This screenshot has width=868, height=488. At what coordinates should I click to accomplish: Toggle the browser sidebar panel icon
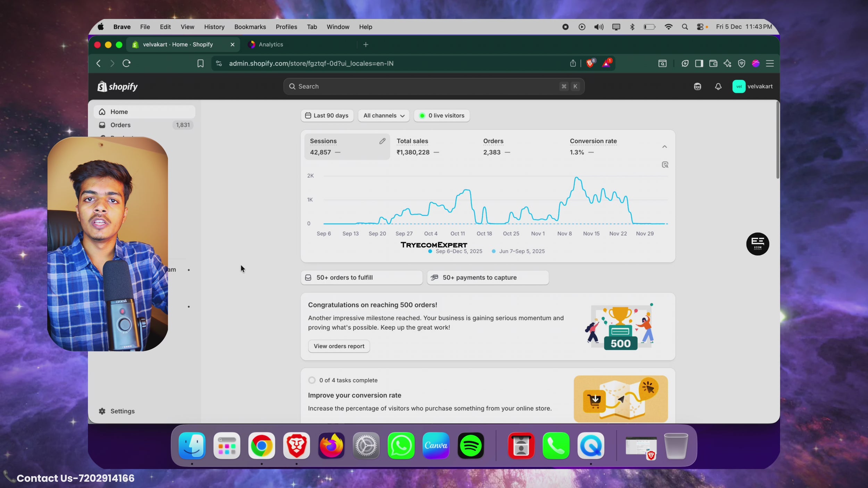[699, 64]
